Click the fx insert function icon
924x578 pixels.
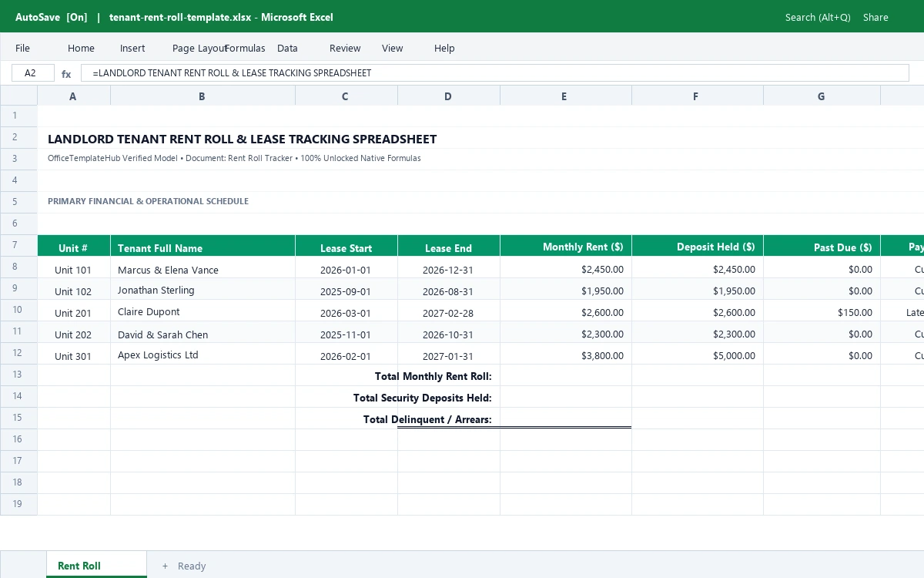tap(66, 74)
